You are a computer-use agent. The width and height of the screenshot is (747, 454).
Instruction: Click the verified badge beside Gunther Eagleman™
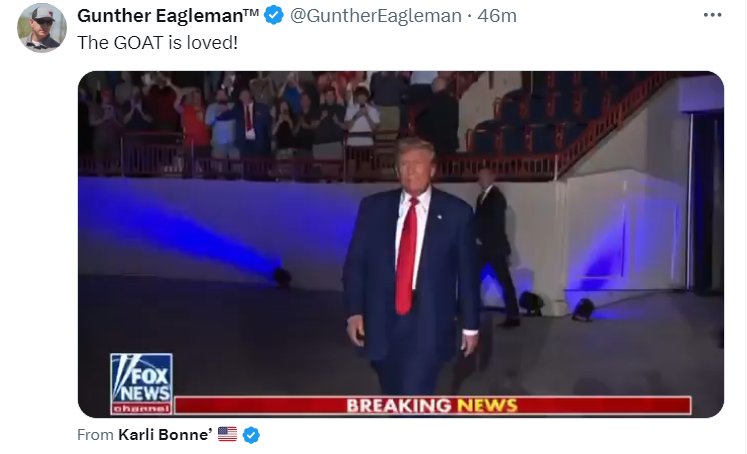point(274,15)
